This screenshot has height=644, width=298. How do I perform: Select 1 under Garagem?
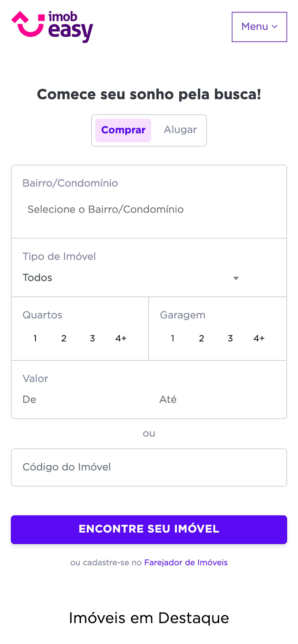click(173, 338)
